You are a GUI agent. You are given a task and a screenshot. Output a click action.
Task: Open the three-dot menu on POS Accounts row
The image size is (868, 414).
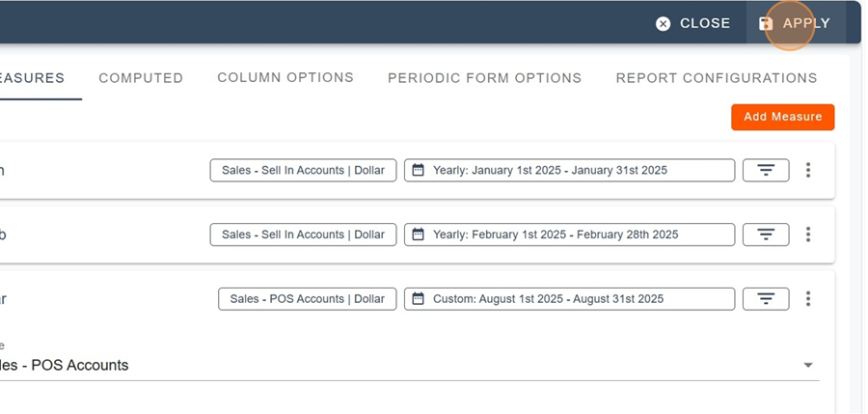click(x=808, y=299)
